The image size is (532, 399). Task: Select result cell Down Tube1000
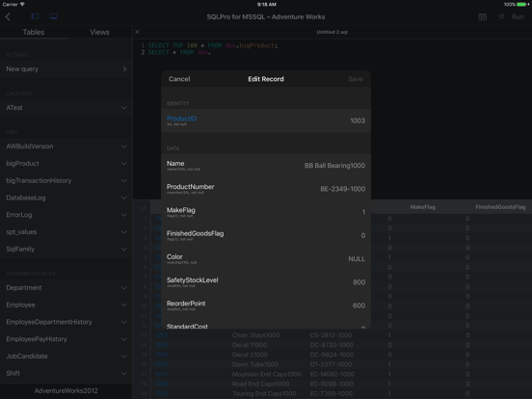tap(254, 364)
